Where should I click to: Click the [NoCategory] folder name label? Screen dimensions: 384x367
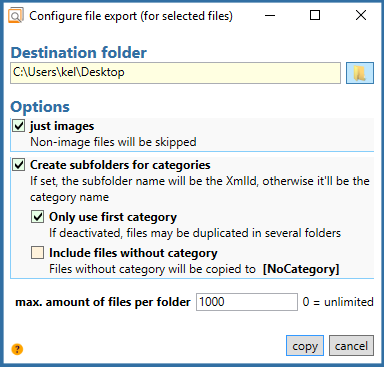pos(301,269)
